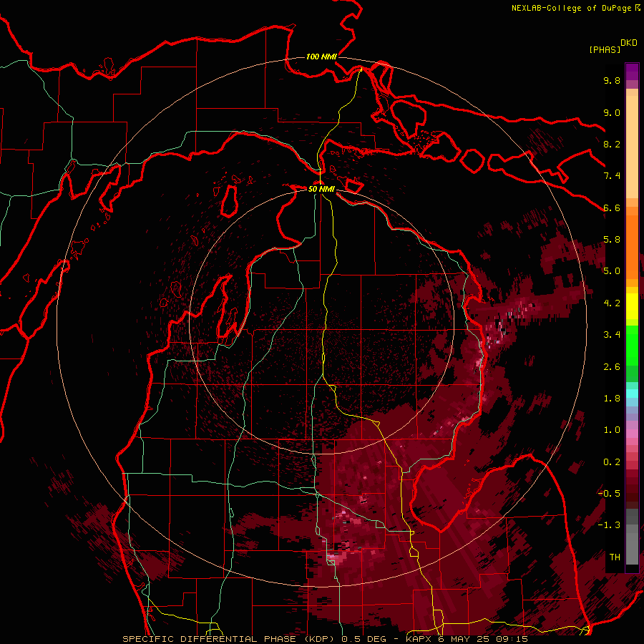Select the 7.4 scale value
The width and height of the screenshot is (644, 644).
(x=612, y=176)
